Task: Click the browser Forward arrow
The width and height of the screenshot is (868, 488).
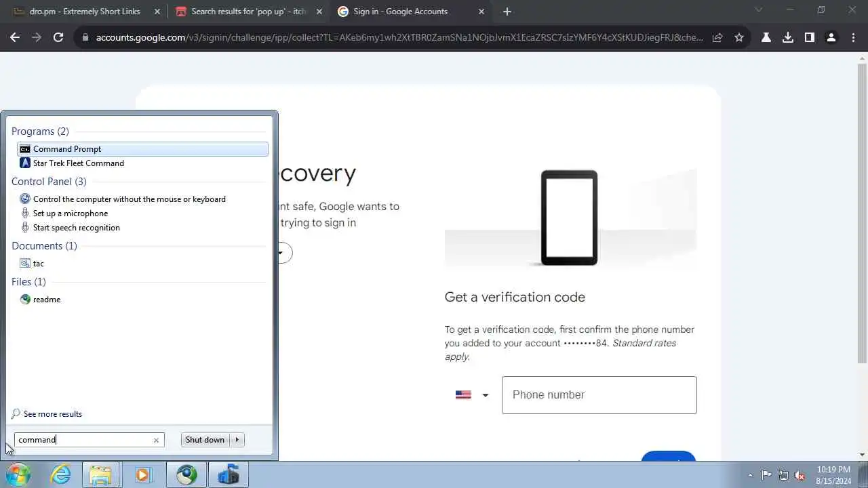Action: click(x=37, y=38)
